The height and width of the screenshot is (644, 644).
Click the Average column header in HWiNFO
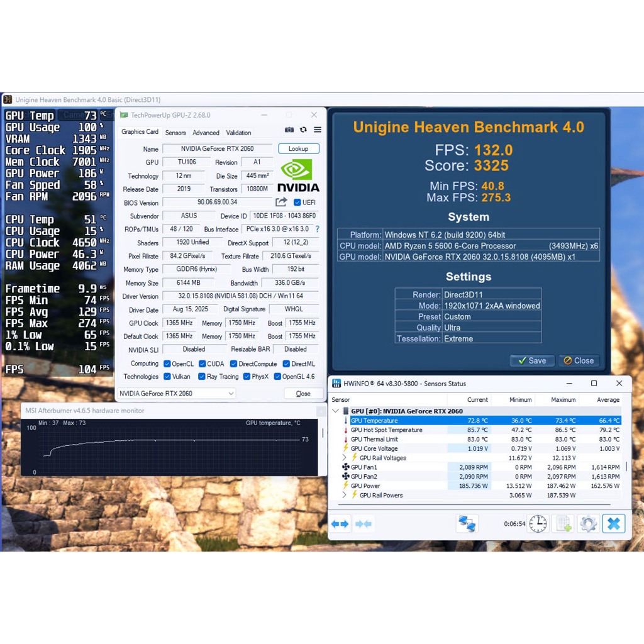point(600,399)
